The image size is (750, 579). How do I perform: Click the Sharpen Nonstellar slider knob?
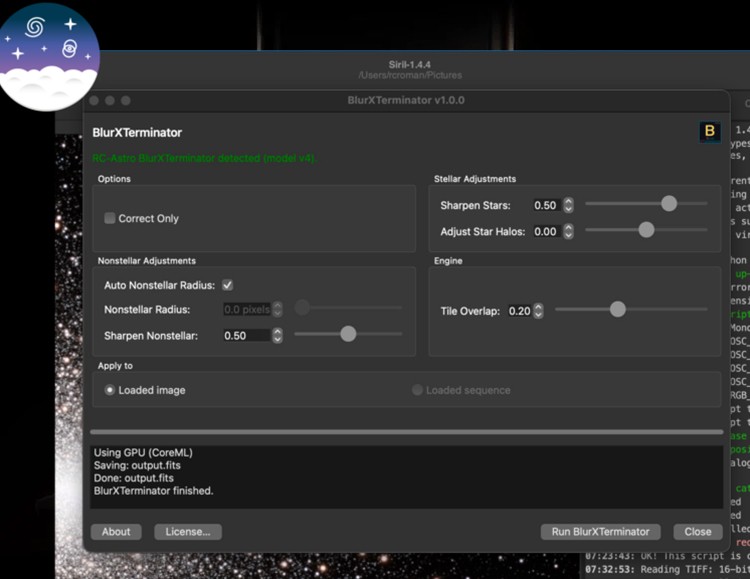348,334
